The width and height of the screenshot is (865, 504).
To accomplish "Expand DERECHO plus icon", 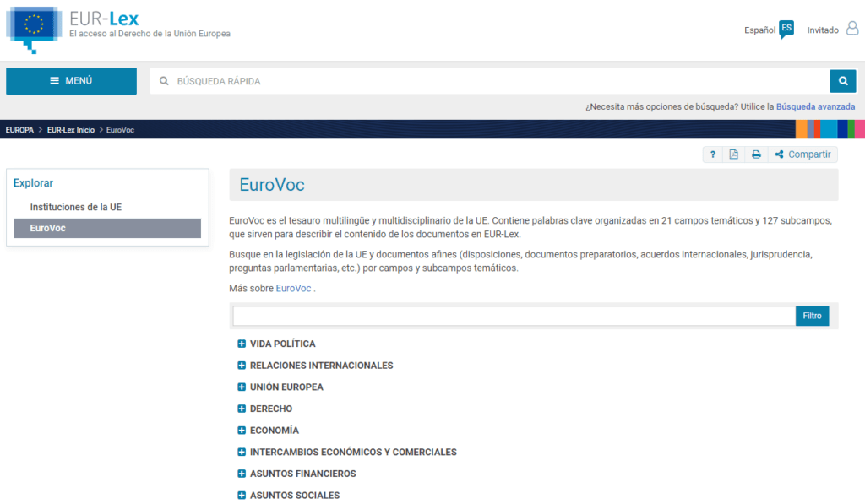I will point(242,409).
